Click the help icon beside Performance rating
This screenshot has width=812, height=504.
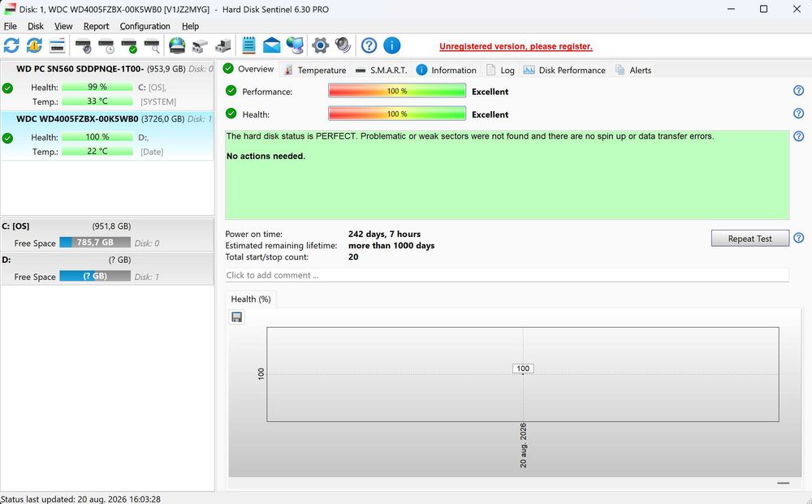point(798,91)
